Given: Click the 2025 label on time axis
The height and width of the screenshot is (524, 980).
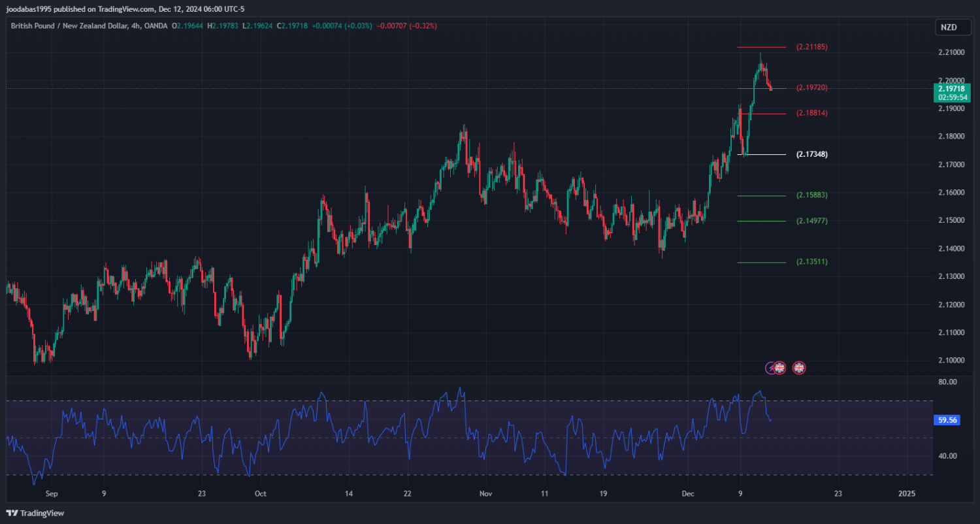Looking at the screenshot, I should pyautogui.click(x=907, y=493).
